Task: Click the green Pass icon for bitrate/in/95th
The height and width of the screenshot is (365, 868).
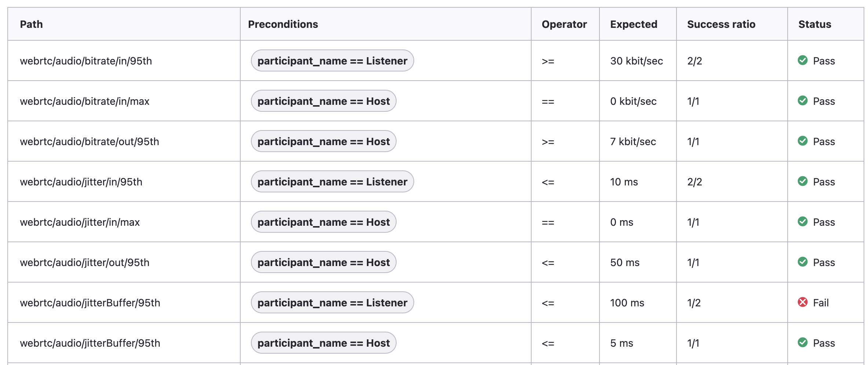Action: (x=803, y=60)
